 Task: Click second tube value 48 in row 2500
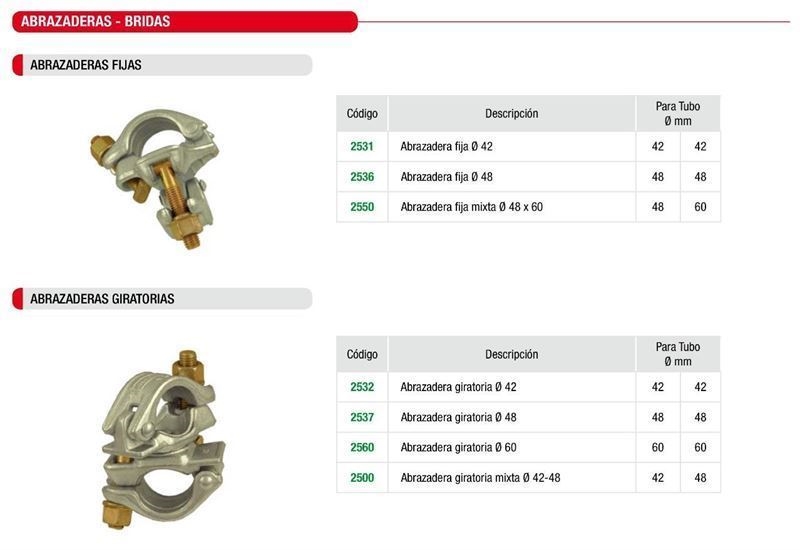[700, 478]
